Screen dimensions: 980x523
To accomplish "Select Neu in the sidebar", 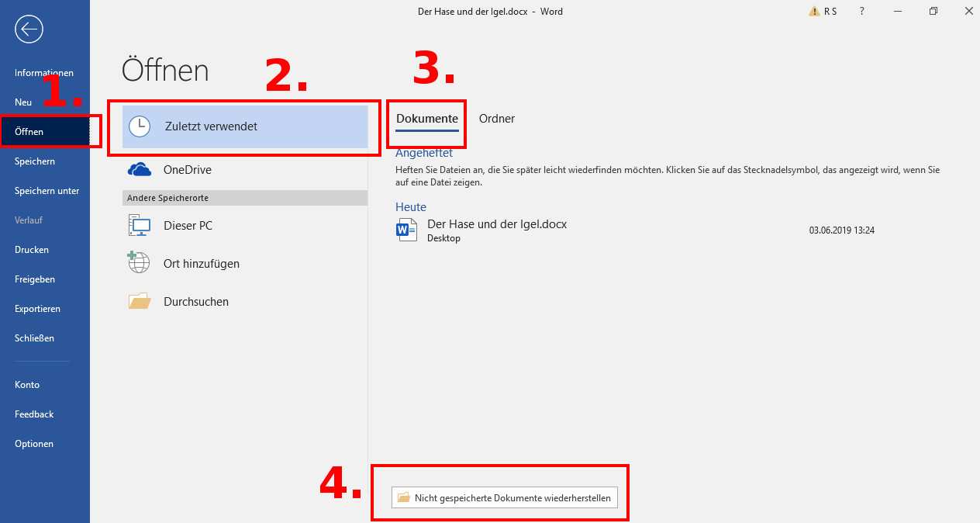I will pos(23,102).
